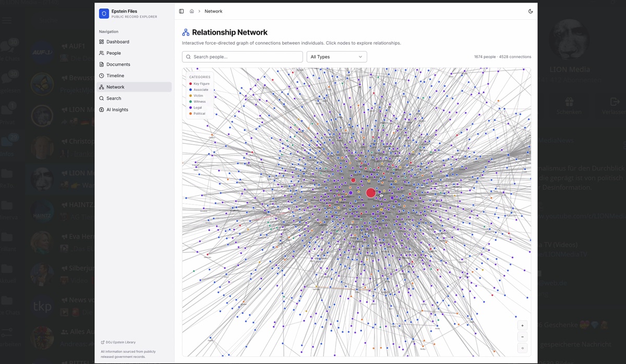Open the sidebar Search page

(113, 99)
